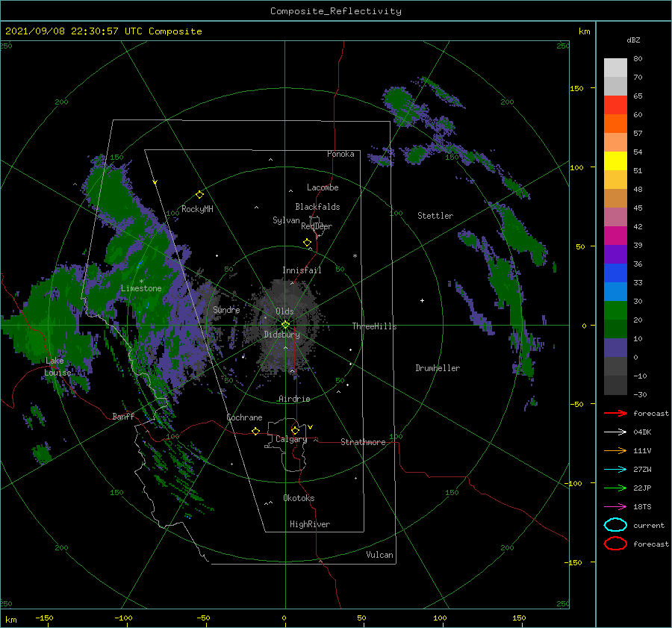
Task: Click the magenta swatch between 42 and 39
Action: [x=615, y=236]
